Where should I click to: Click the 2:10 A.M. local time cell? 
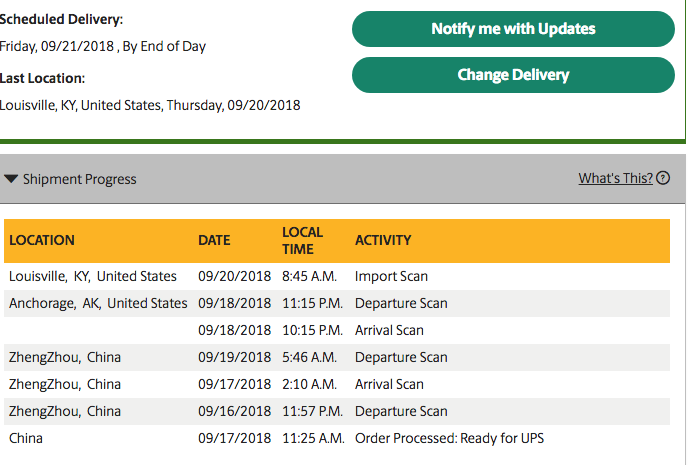[310, 384]
